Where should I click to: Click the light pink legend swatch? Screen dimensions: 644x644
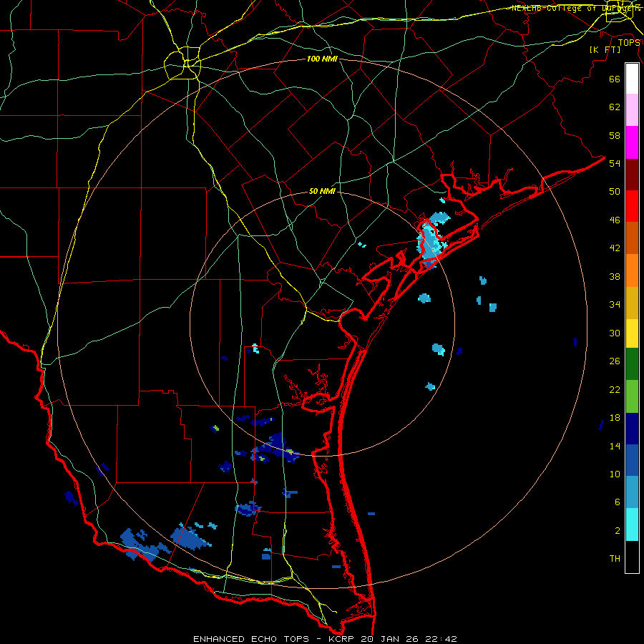coord(632,110)
